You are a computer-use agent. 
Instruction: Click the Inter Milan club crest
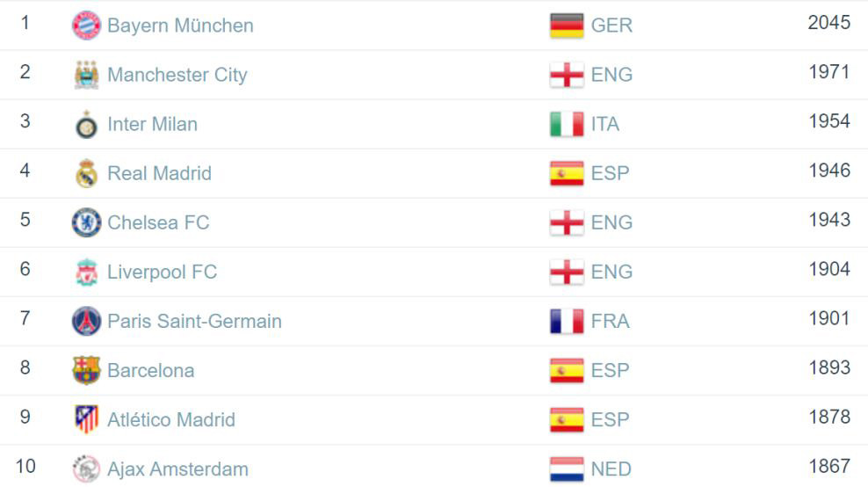tap(86, 124)
